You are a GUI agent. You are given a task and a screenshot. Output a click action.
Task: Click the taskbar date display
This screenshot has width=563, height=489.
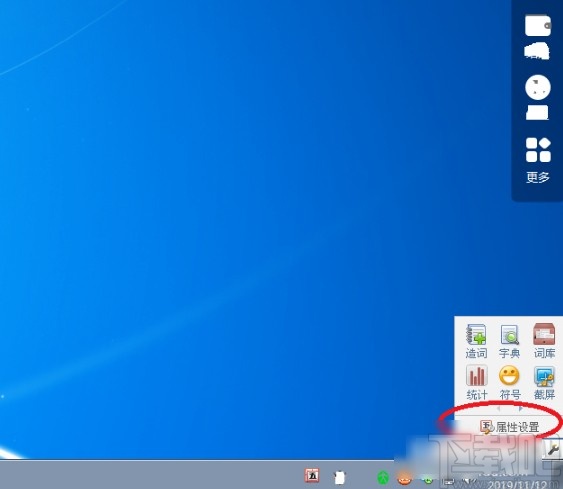(x=517, y=484)
